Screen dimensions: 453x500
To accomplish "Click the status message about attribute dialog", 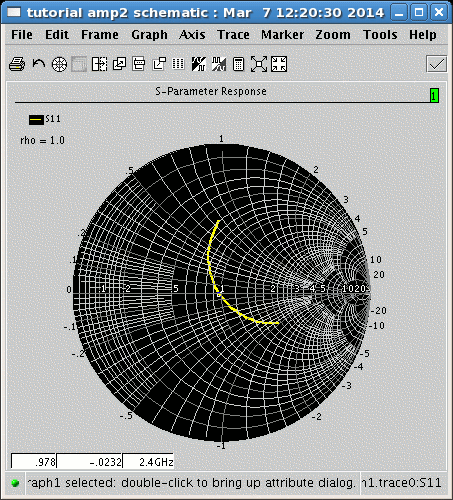I will (x=192, y=483).
